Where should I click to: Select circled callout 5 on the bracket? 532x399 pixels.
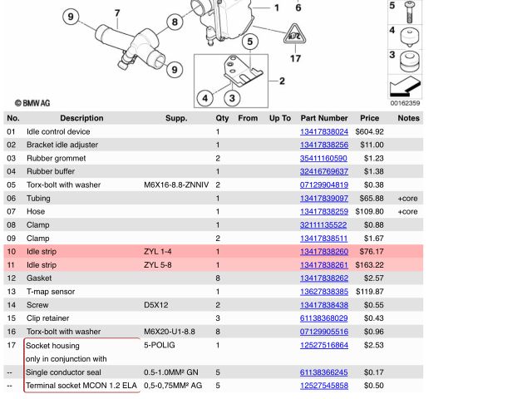click(x=248, y=42)
